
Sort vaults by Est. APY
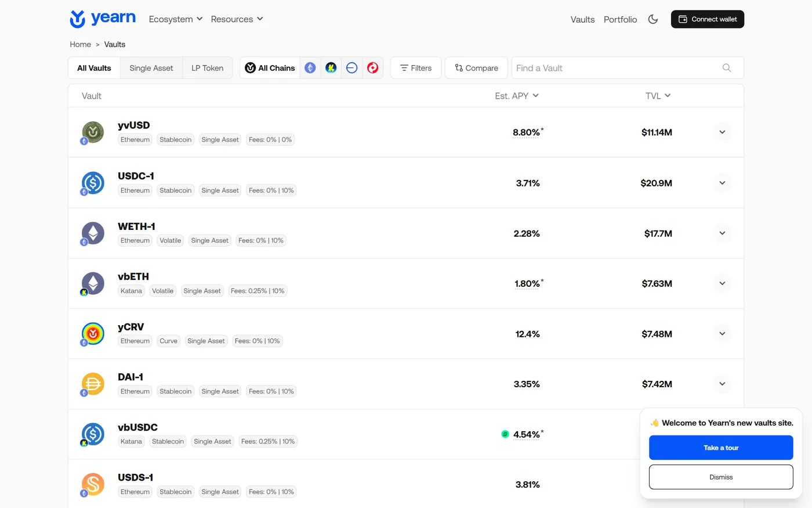(517, 96)
